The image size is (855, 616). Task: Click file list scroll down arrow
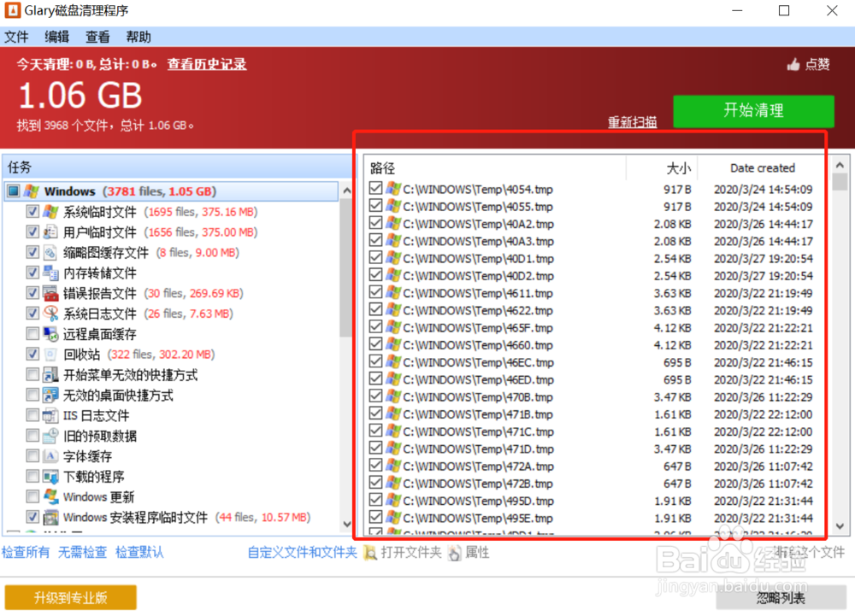(840, 526)
